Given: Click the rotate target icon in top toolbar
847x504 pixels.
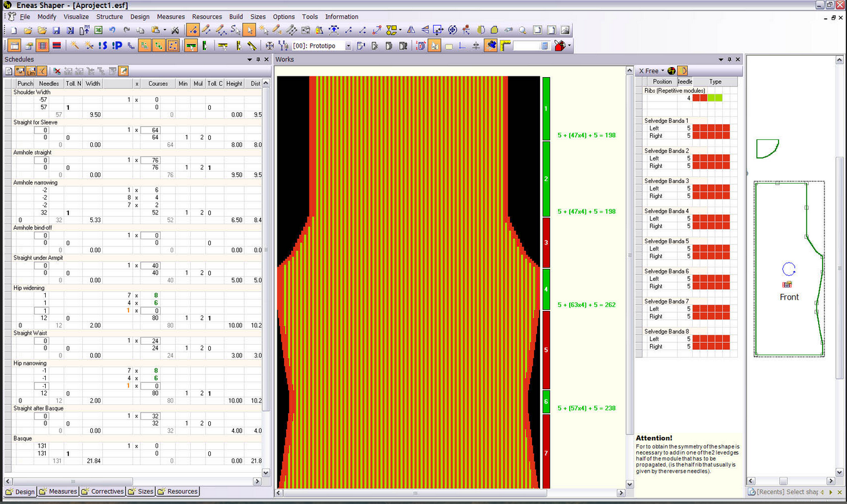Looking at the screenshot, I should (452, 30).
